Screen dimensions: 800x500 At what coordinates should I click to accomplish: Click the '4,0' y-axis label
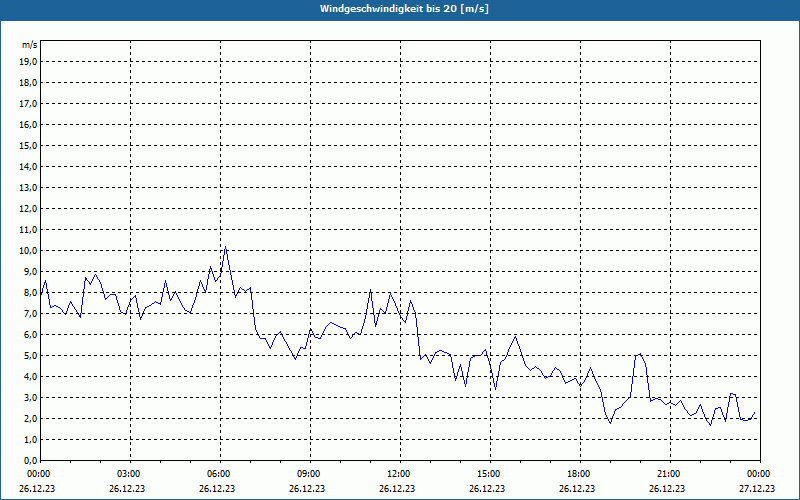click(31, 377)
